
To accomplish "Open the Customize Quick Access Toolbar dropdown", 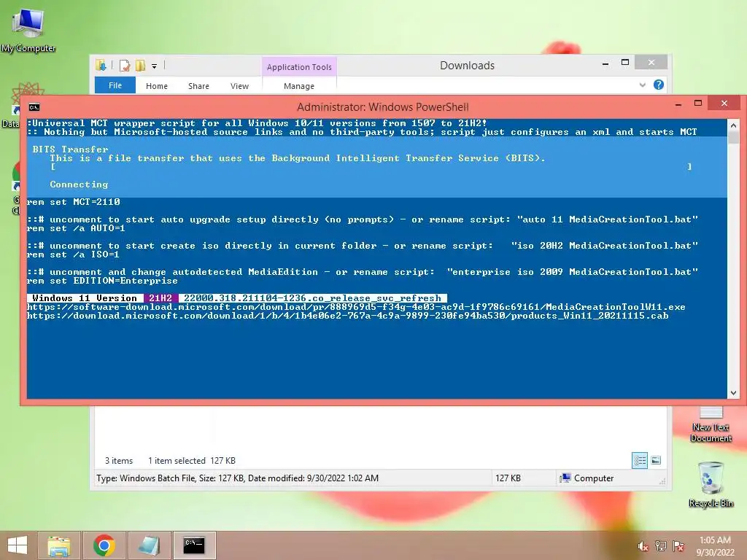I will point(155,66).
